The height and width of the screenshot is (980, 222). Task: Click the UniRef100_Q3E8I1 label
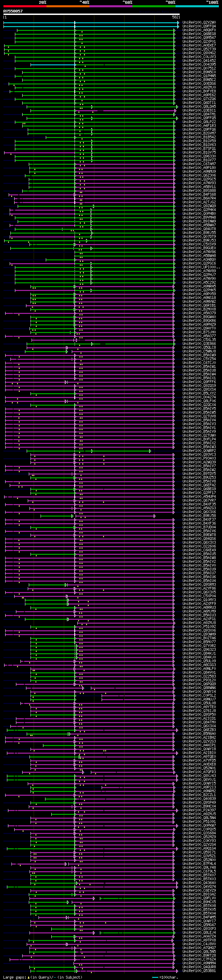click(x=199, y=110)
